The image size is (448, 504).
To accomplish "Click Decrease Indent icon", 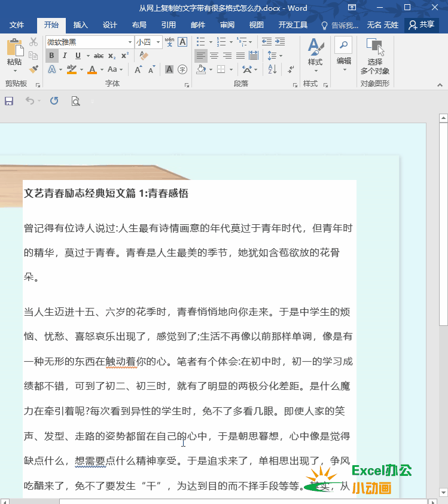I will point(267,42).
